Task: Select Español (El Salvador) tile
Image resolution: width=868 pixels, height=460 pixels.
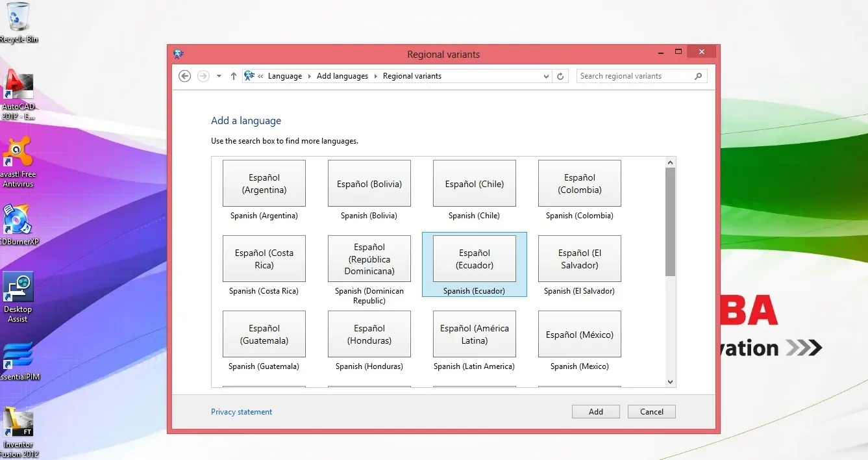Action: (580, 259)
